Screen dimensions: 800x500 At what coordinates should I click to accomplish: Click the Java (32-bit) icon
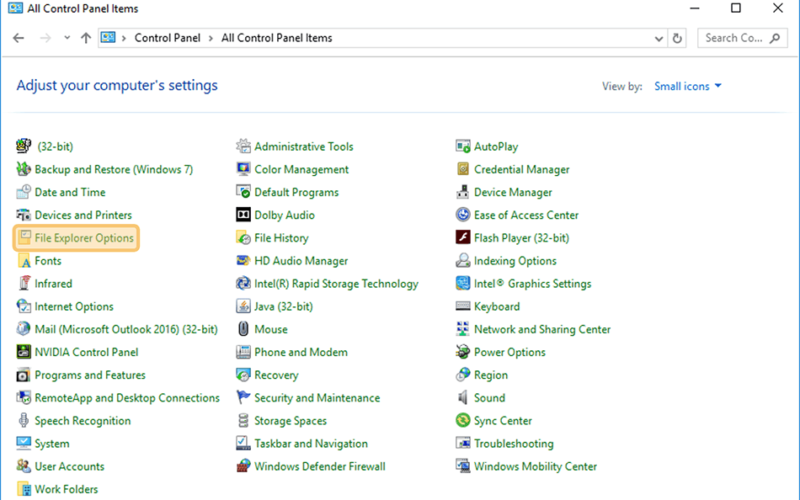pos(243,306)
